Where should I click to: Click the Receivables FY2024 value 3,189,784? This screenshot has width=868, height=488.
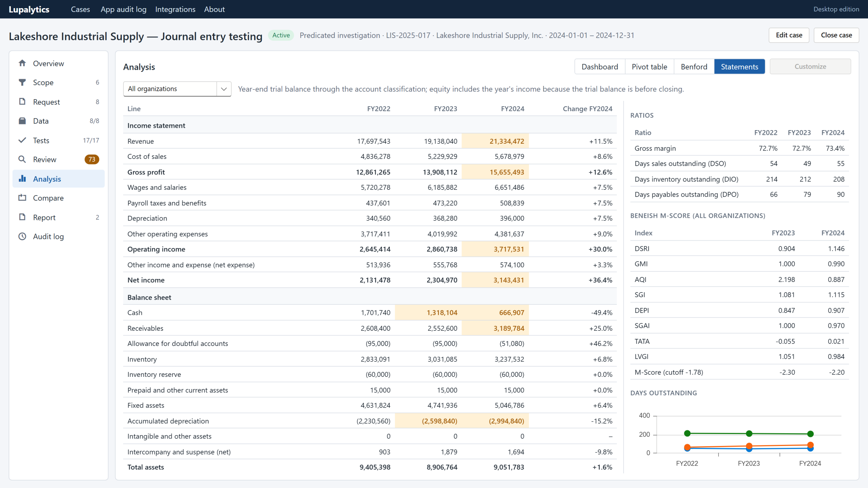tap(509, 328)
